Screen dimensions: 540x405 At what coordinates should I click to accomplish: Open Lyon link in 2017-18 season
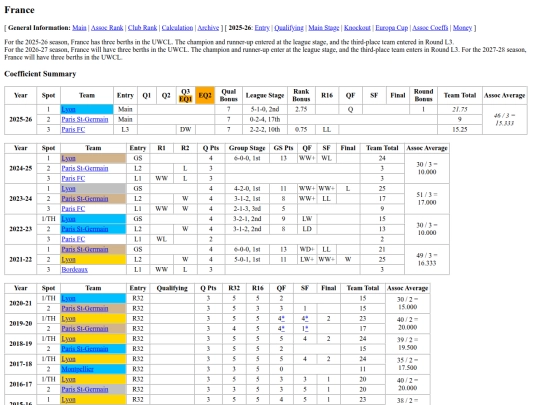pyautogui.click(x=68, y=359)
